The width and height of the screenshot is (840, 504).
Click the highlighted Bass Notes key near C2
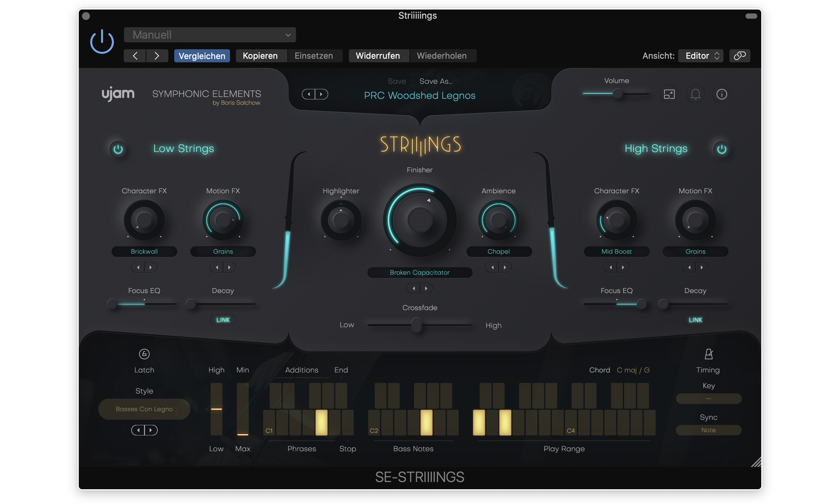click(x=427, y=423)
